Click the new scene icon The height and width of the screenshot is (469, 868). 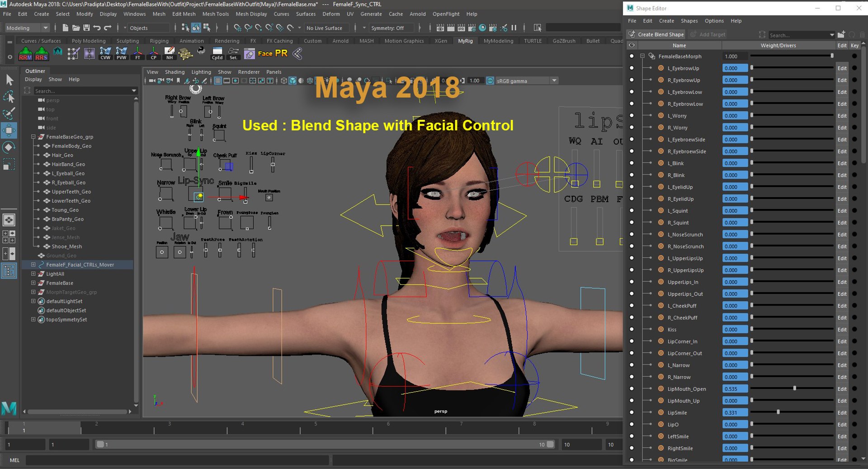click(x=65, y=28)
